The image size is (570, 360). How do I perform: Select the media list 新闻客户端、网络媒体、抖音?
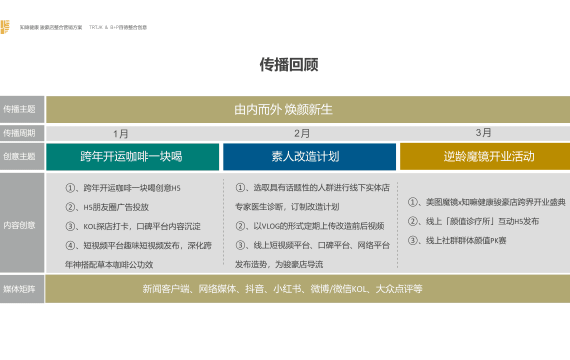click(282, 289)
